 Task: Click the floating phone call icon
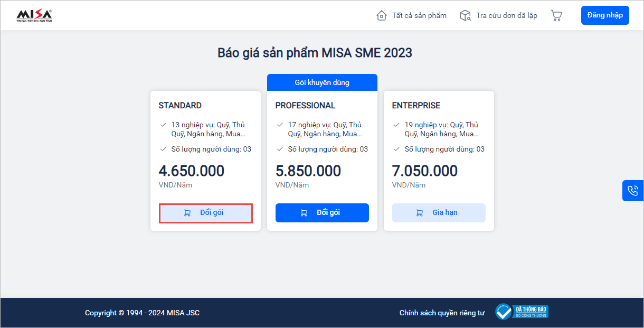[633, 191]
